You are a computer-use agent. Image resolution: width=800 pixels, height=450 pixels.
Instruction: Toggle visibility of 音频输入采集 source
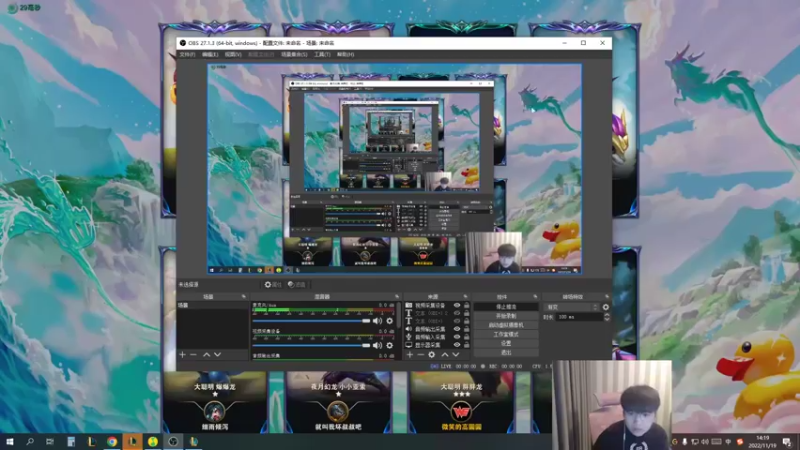457,337
